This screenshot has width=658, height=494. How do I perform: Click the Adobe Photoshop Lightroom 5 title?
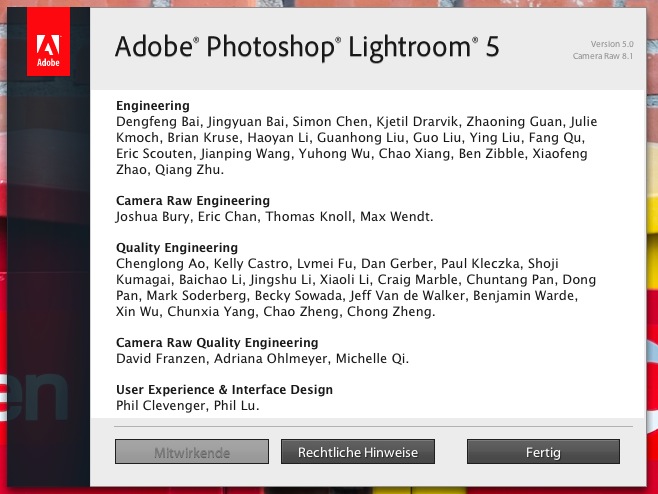[308, 47]
